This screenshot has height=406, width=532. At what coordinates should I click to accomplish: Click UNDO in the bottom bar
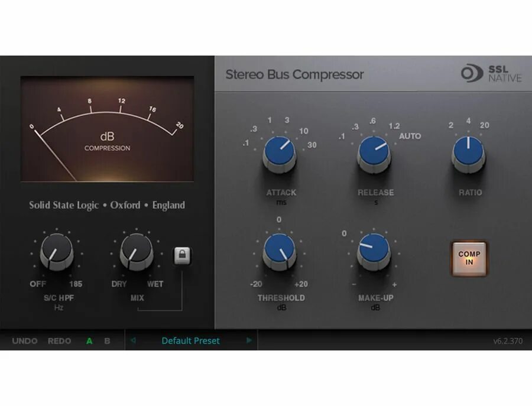(x=25, y=341)
